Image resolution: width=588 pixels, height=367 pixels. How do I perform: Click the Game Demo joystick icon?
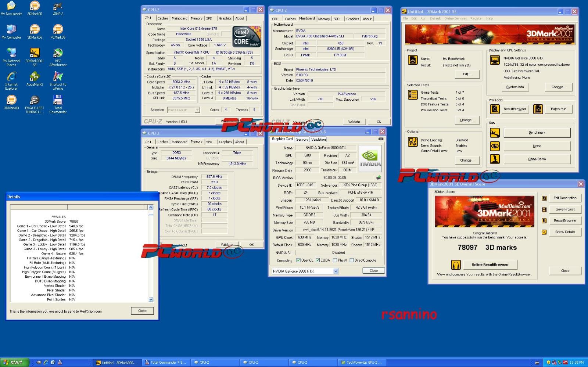pyautogui.click(x=495, y=159)
